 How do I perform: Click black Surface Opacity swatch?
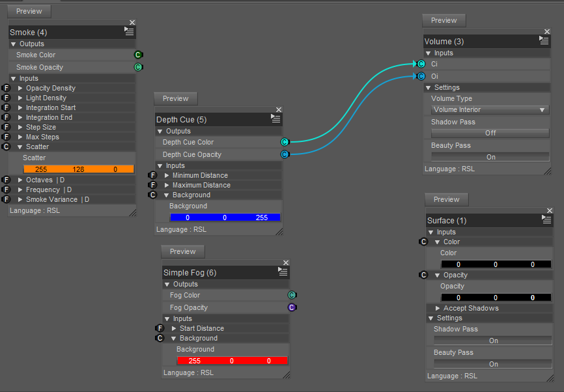[x=496, y=298]
